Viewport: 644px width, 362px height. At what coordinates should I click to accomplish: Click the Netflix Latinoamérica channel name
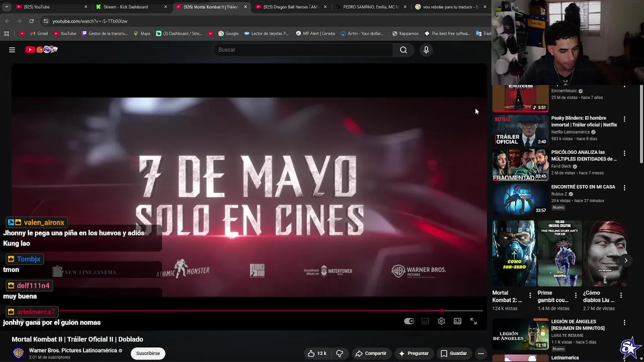pos(571,132)
